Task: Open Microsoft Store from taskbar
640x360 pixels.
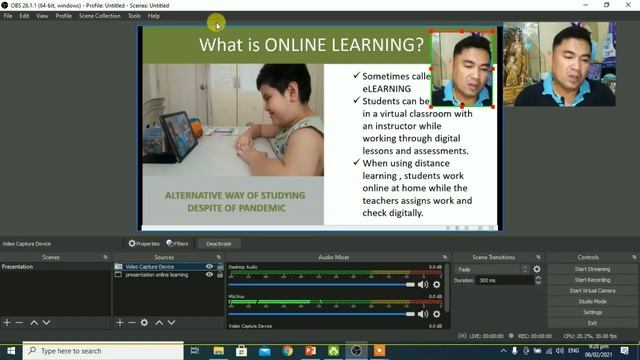Action: click(241, 351)
